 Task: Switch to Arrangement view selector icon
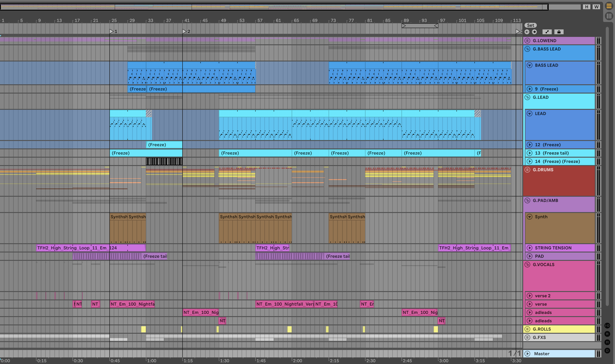click(609, 6)
